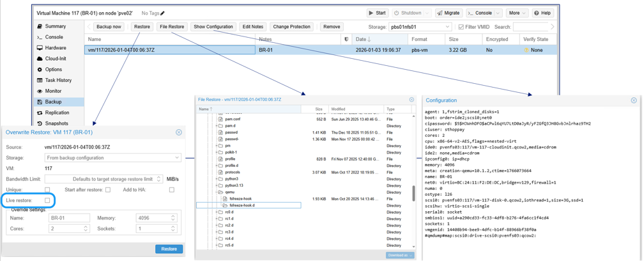The image size is (644, 261).
Task: Go to the Hardware section
Action: tap(55, 48)
